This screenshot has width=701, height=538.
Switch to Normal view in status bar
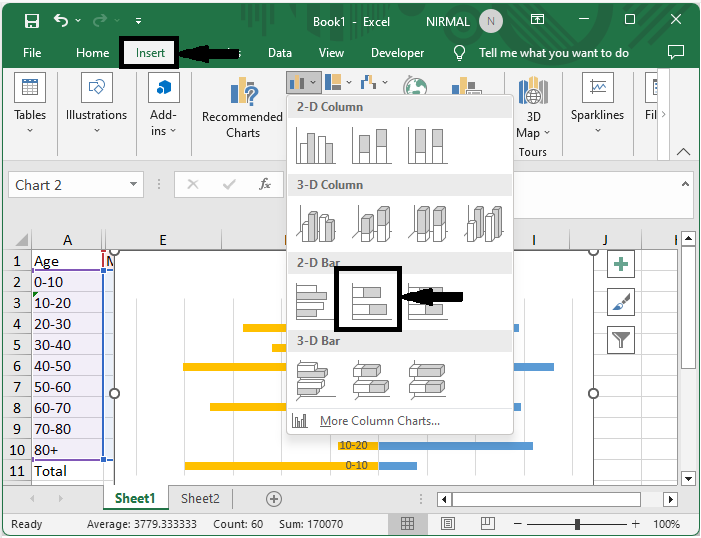click(x=408, y=524)
